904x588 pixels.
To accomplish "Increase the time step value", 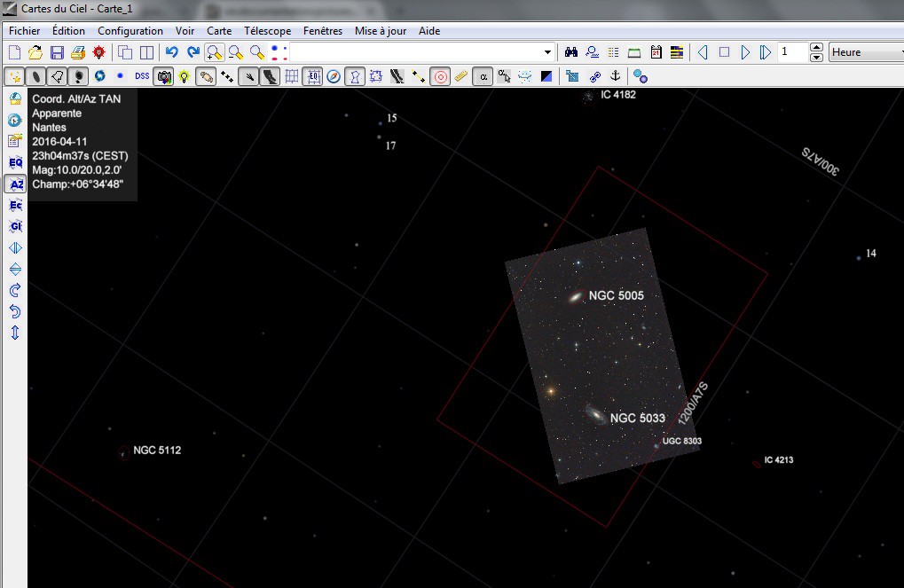I will [x=816, y=48].
